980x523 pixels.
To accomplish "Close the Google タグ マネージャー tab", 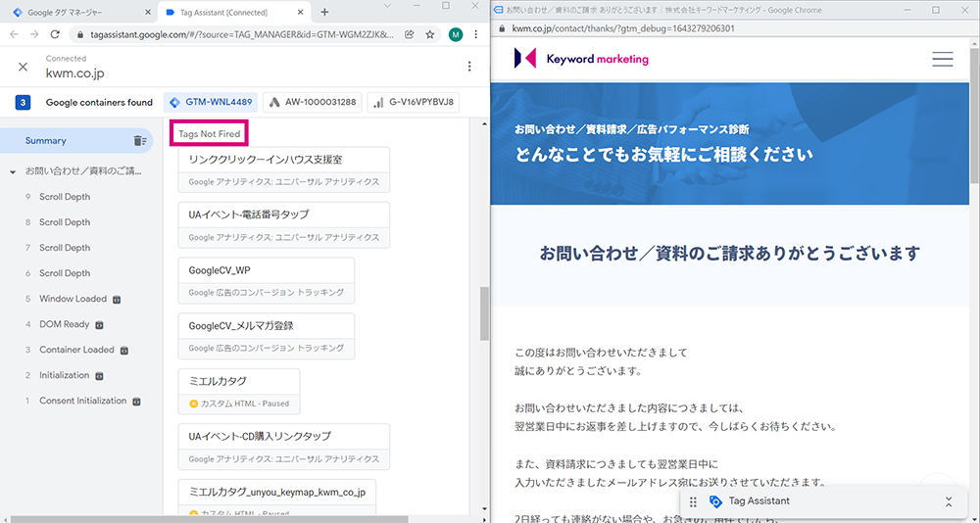I will (148, 13).
